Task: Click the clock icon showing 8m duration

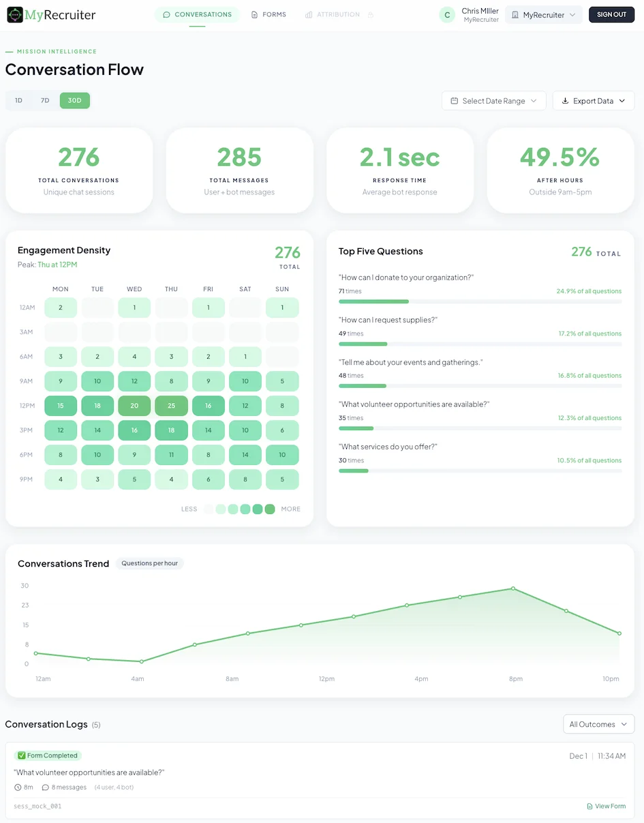Action: (x=17, y=787)
